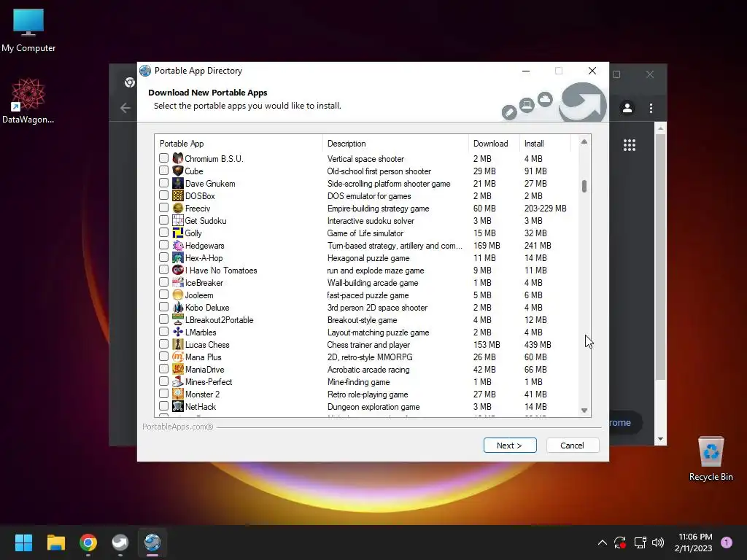Click the LMarbles icon

(178, 332)
